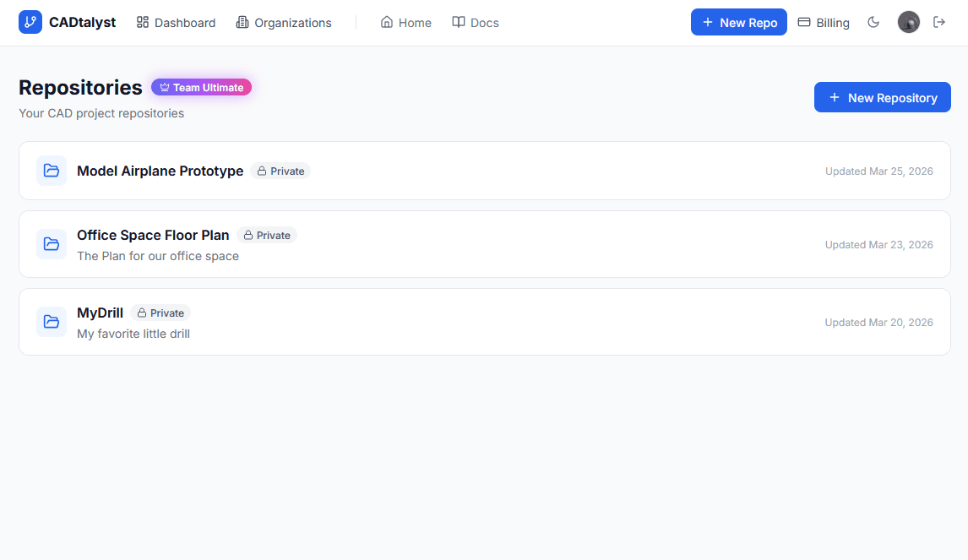Open the Office Space Floor Plan repository
968x560 pixels.
pyautogui.click(x=153, y=235)
